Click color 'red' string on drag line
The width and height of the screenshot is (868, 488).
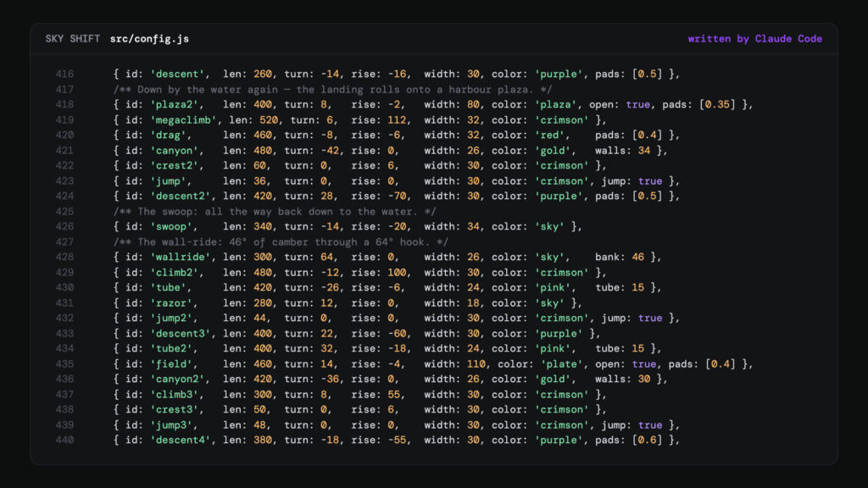tap(549, 135)
